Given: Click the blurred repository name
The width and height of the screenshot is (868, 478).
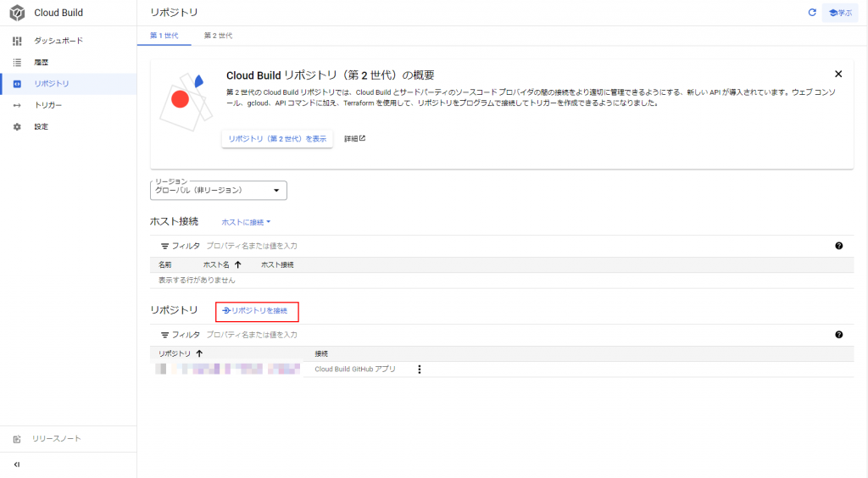Looking at the screenshot, I should coord(227,369).
